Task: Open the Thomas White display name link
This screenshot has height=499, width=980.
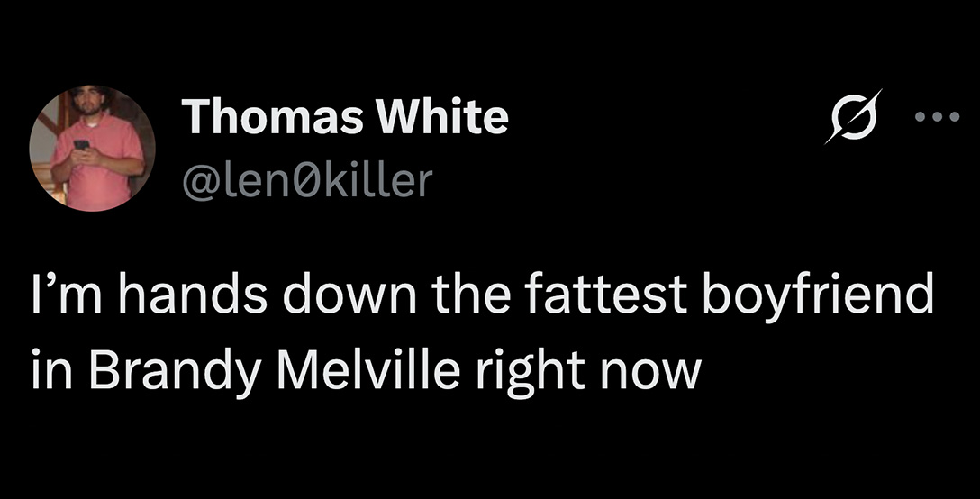Action: pyautogui.click(x=345, y=117)
